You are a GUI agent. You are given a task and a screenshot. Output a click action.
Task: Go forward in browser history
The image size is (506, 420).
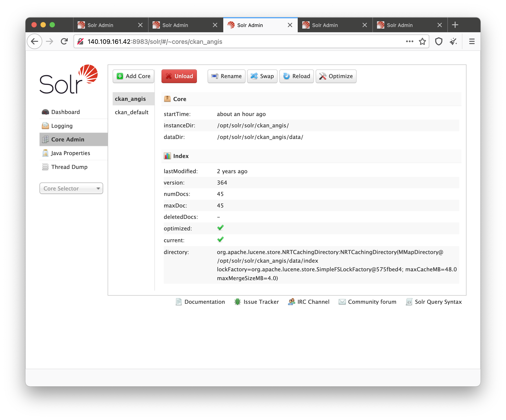[50, 41]
